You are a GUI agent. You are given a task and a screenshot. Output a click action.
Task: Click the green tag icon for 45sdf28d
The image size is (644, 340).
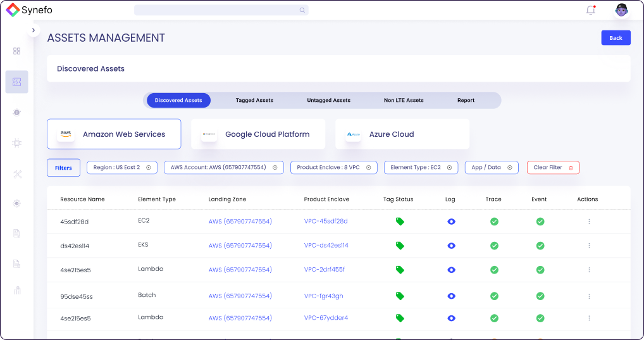coord(399,222)
